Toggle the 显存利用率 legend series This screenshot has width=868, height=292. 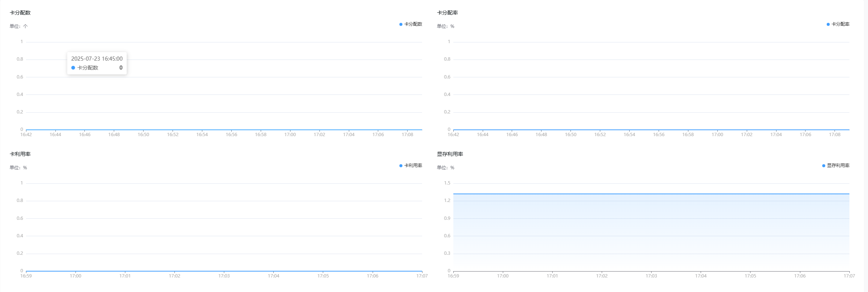[836, 166]
